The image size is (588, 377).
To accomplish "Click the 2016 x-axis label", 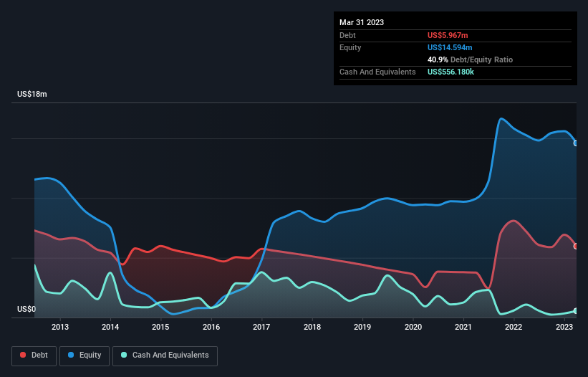I will click(x=211, y=327).
